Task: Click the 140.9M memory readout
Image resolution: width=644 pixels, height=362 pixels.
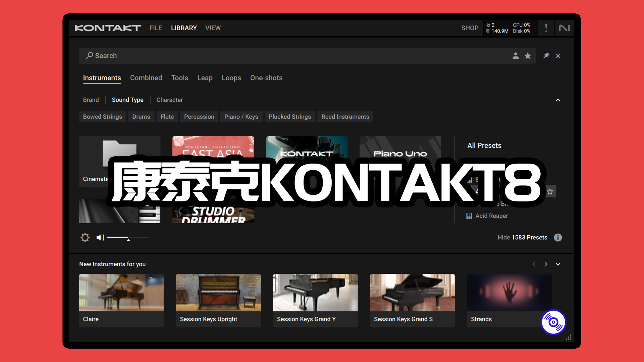Action: pyautogui.click(x=497, y=31)
